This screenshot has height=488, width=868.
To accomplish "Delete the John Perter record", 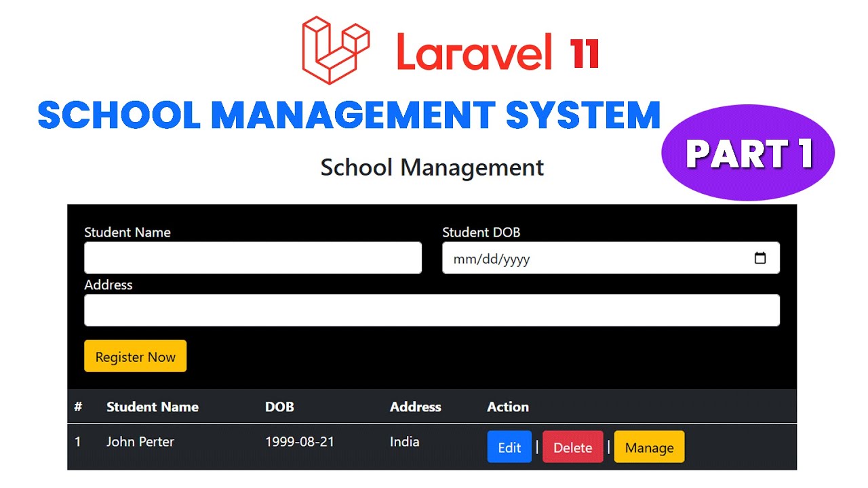I will (x=573, y=447).
